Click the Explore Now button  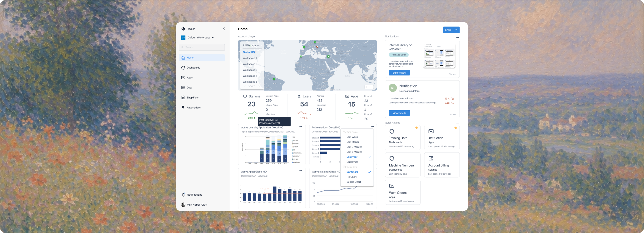tap(399, 73)
